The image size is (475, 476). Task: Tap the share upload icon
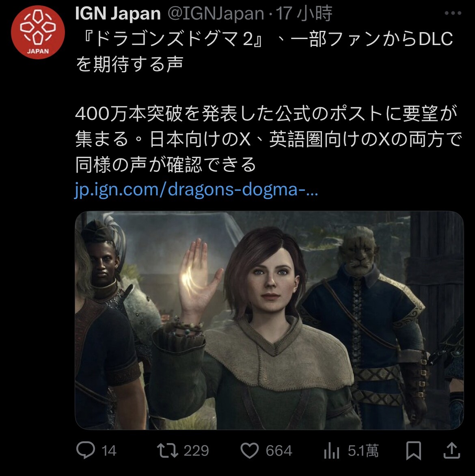[x=451, y=450]
